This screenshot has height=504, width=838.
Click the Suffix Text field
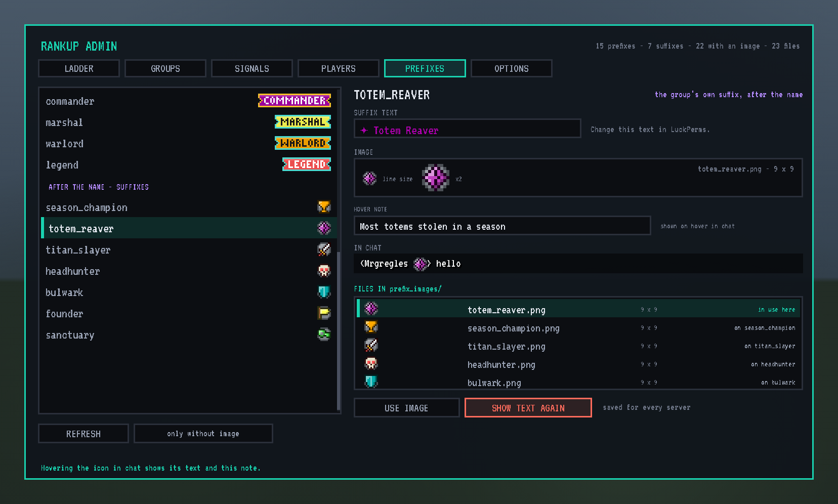point(468,129)
